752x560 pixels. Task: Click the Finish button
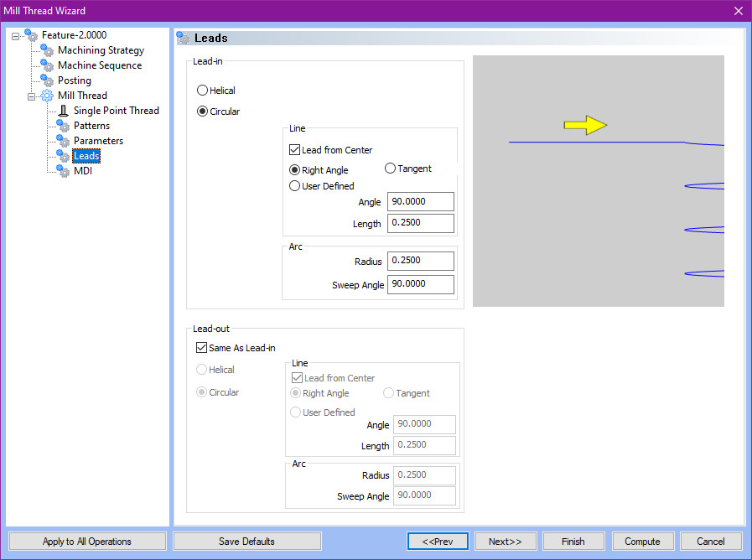pyautogui.click(x=573, y=542)
